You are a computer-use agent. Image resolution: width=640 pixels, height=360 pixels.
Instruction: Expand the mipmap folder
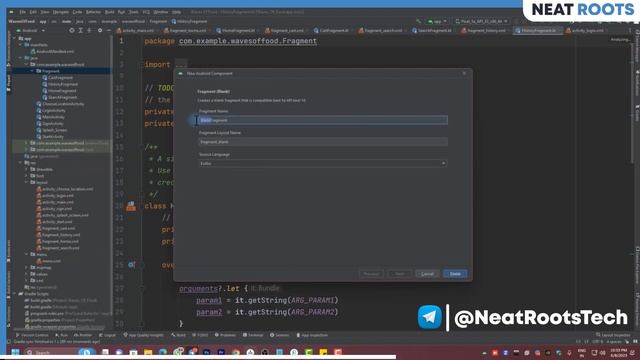tap(27, 267)
